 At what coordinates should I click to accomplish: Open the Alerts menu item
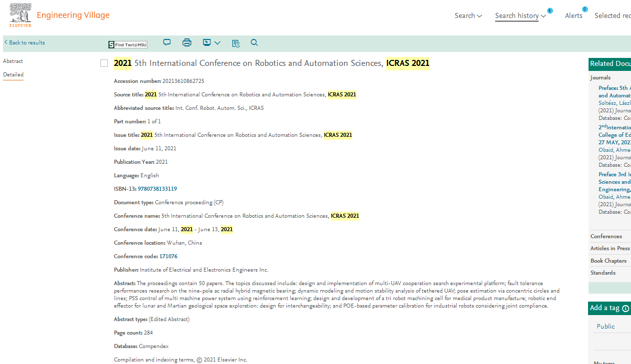point(574,15)
